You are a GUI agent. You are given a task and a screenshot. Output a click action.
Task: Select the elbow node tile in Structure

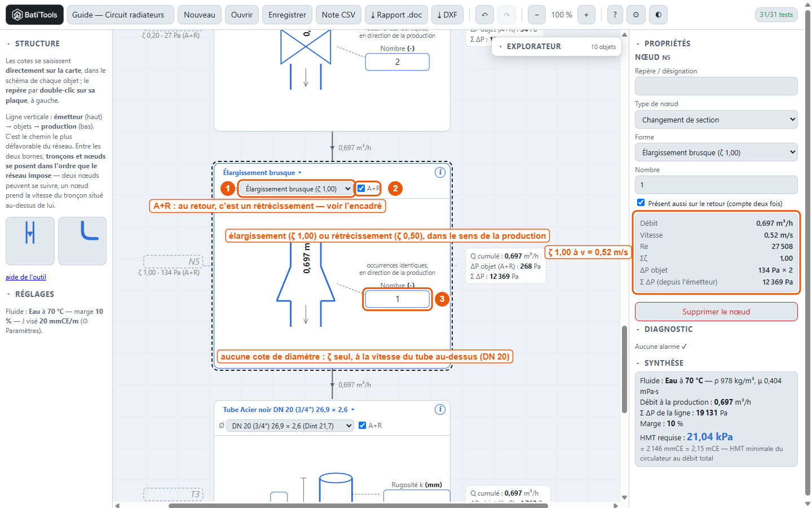click(x=82, y=241)
